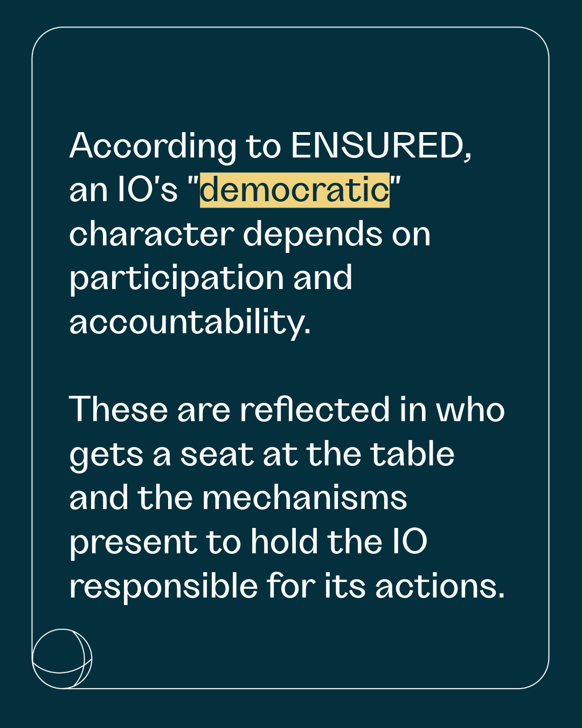This screenshot has height=728, width=582.
Task: Click the word "character"
Action: coord(151,234)
